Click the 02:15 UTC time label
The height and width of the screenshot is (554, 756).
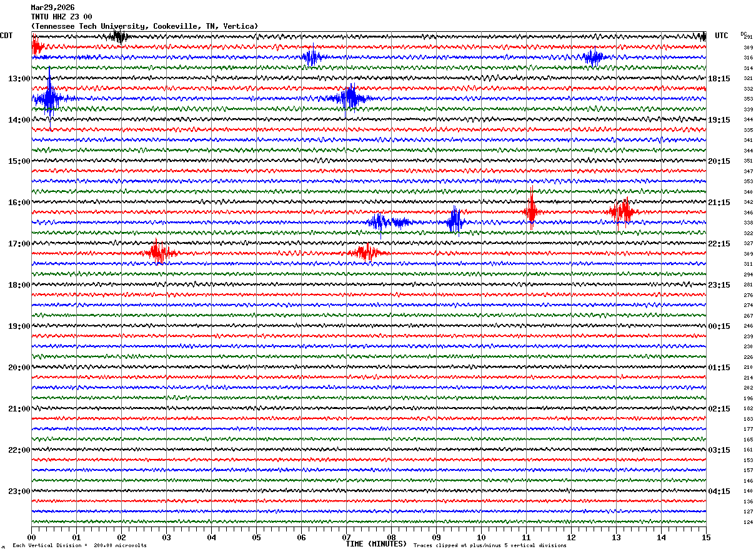click(x=719, y=409)
